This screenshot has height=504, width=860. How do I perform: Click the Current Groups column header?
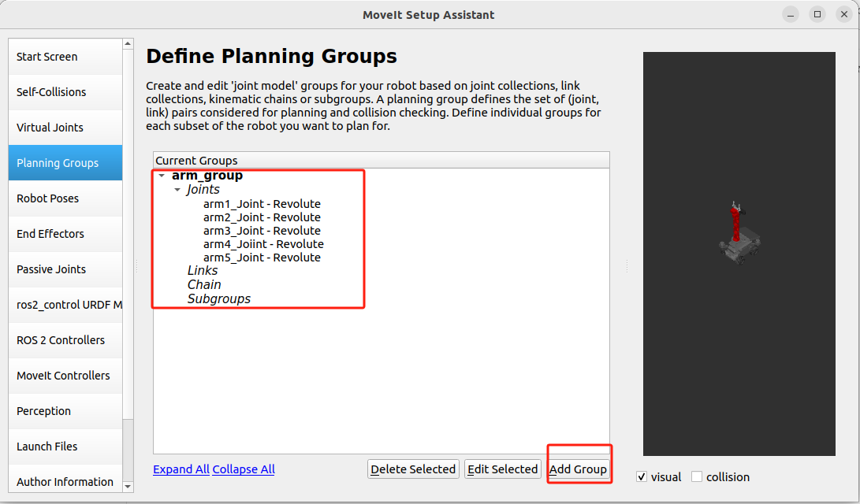click(x=382, y=161)
